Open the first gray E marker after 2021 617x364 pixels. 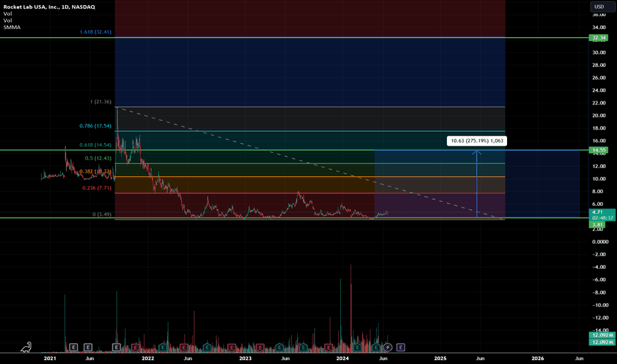point(73,347)
